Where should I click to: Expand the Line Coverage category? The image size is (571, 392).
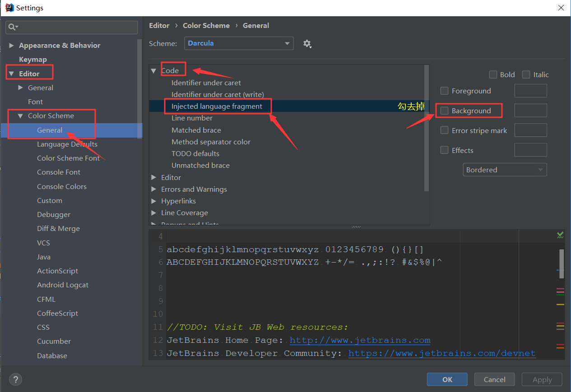coord(153,212)
